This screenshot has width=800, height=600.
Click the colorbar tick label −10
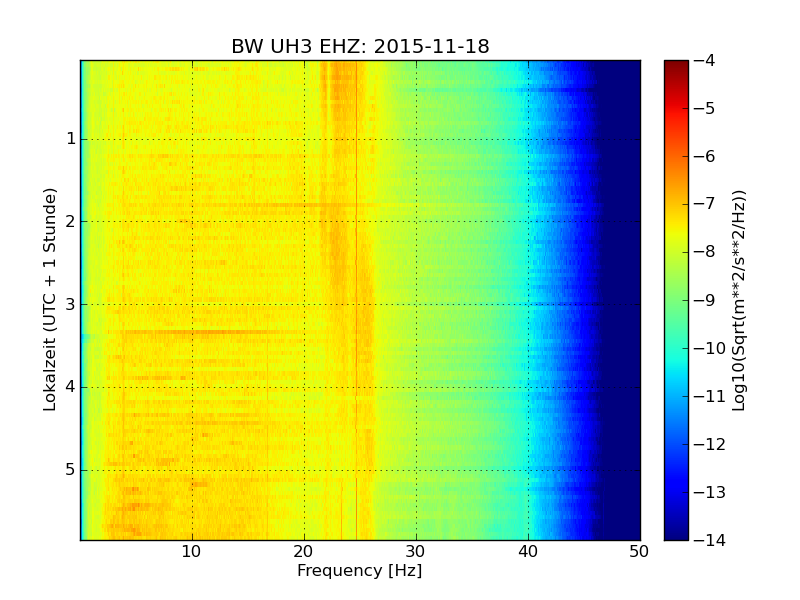pyautogui.click(x=710, y=348)
